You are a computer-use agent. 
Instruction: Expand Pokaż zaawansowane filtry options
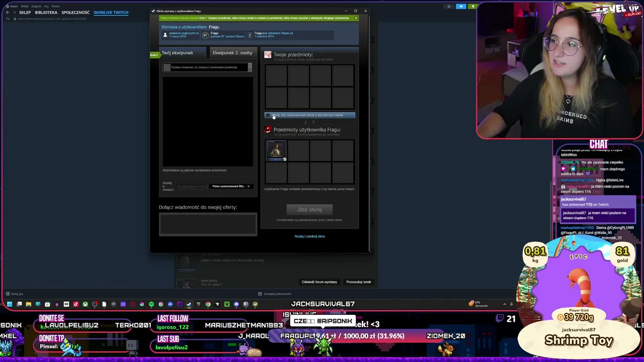231,187
